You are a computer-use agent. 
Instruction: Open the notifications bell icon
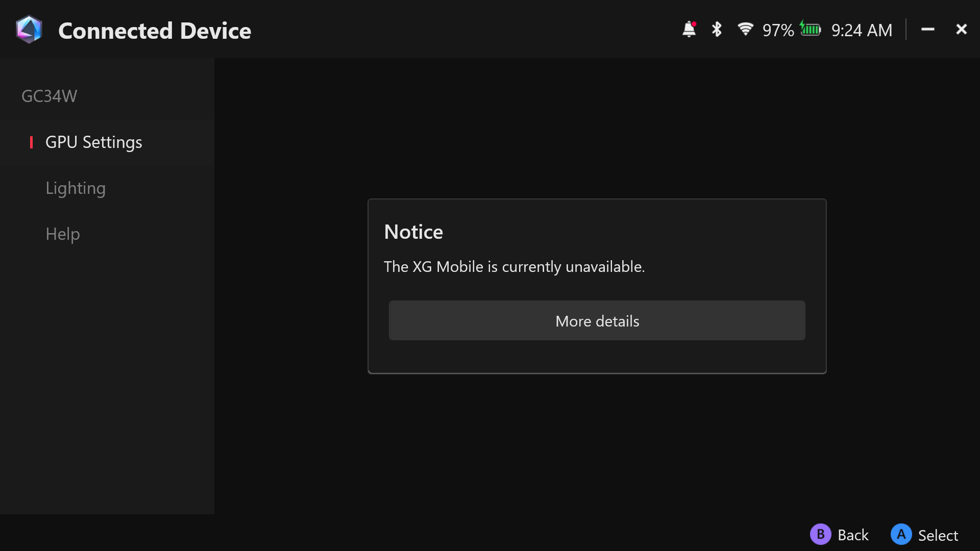click(689, 30)
